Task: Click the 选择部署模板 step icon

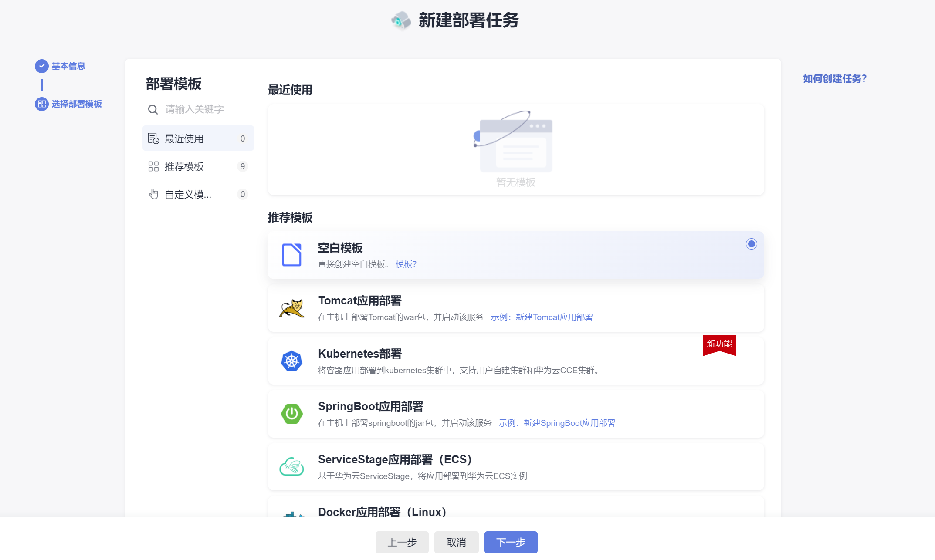Action: click(x=42, y=104)
